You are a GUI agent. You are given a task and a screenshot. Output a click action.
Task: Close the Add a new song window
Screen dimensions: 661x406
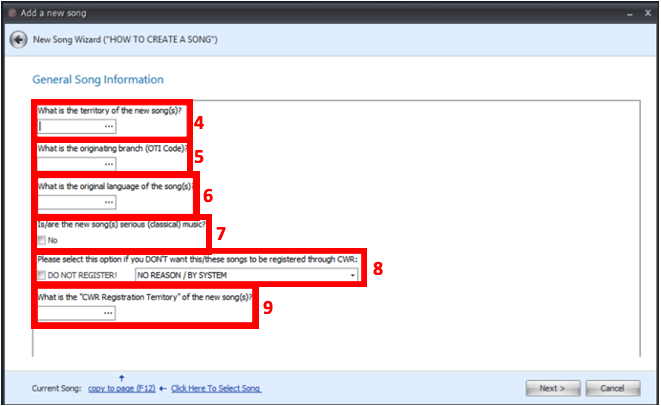[x=649, y=10]
